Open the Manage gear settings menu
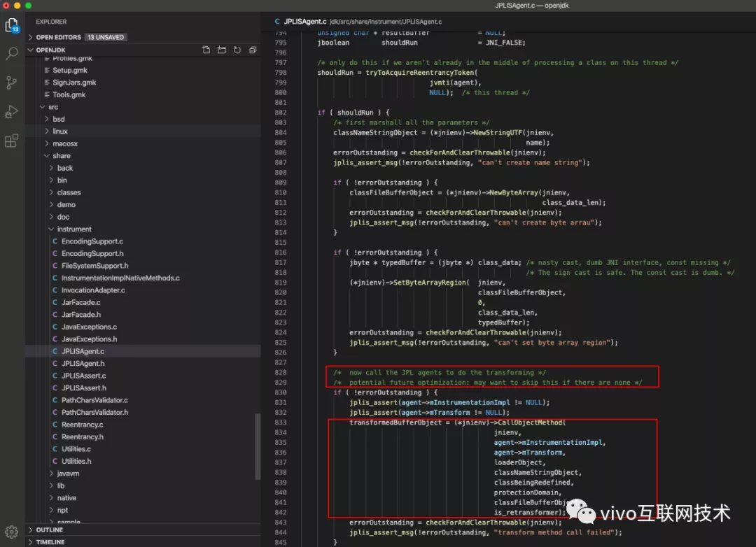756x547 pixels. (x=12, y=532)
